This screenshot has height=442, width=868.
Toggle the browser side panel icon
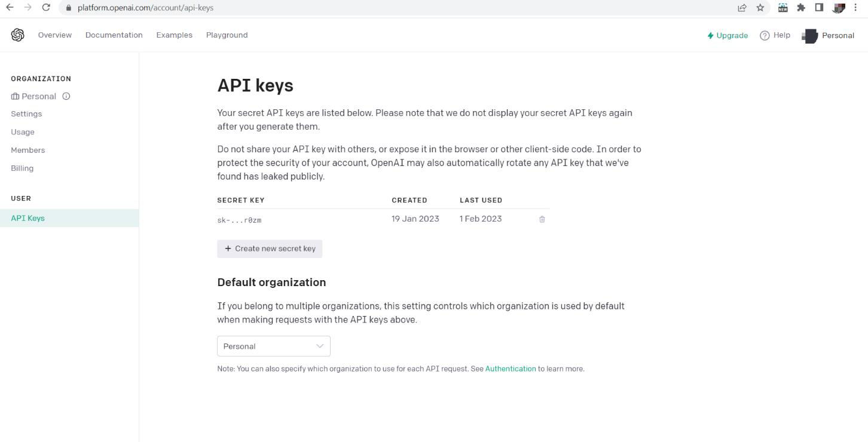pos(819,8)
